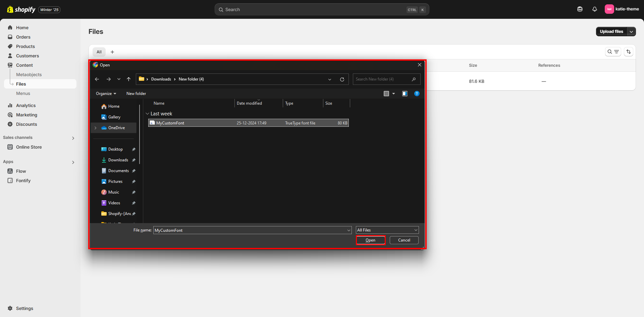Expand Upload files dropdown arrow
The height and width of the screenshot is (317, 644).
coord(631,32)
